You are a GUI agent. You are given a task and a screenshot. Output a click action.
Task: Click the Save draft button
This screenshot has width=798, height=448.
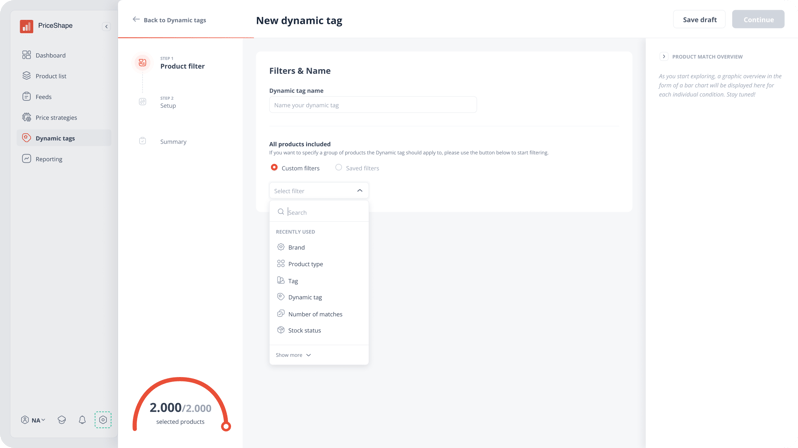tap(699, 19)
